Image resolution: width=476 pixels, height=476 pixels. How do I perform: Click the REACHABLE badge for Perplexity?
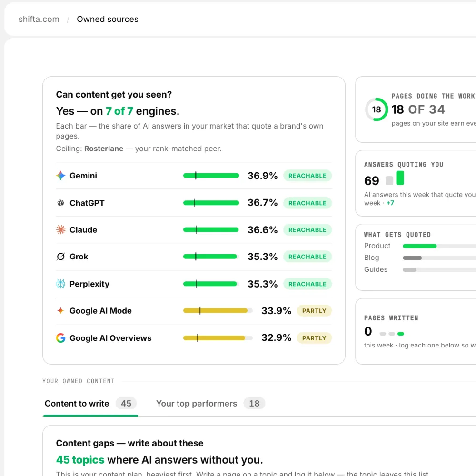(307, 284)
